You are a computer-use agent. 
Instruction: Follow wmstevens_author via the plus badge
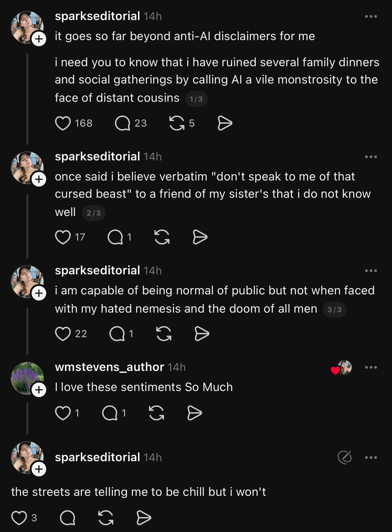point(39,390)
